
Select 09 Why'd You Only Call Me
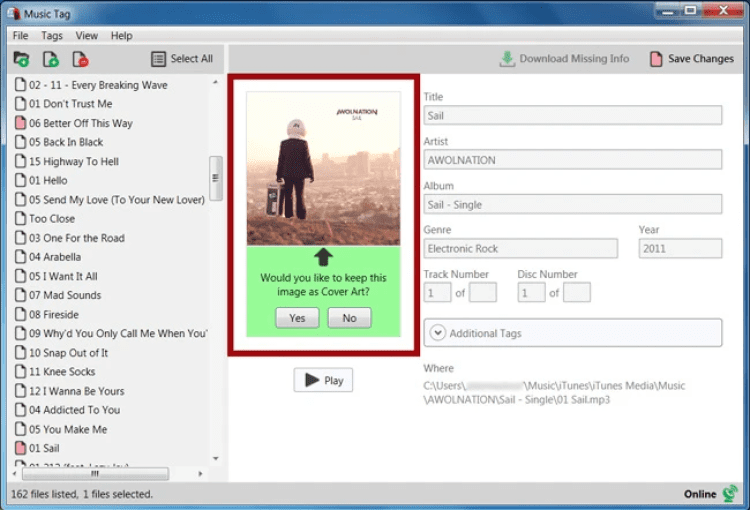click(x=118, y=333)
